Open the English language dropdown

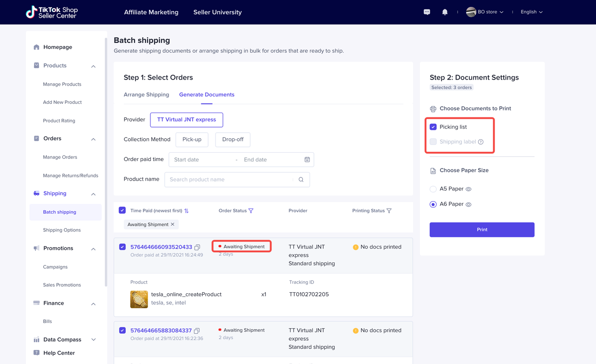(x=531, y=12)
